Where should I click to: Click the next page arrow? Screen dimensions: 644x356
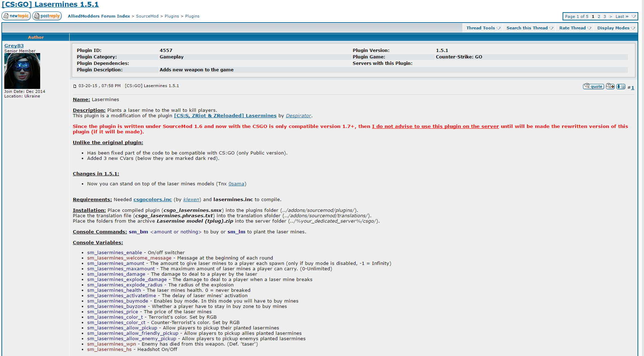(x=611, y=16)
